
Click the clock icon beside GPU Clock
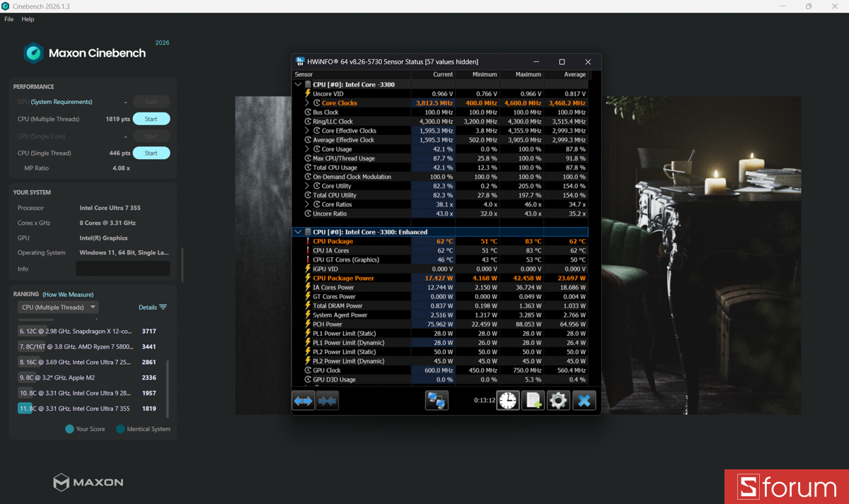pos(308,370)
